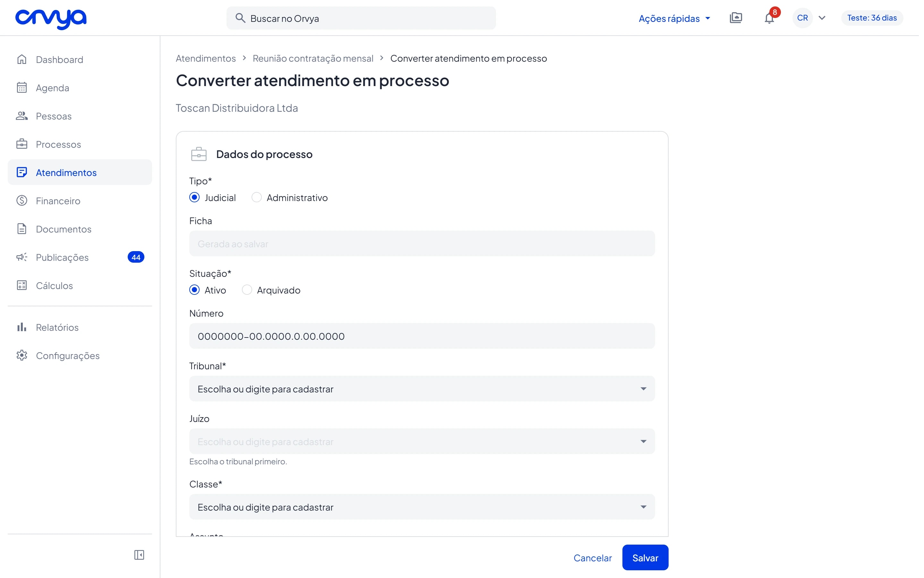The image size is (924, 578).
Task: Click the Toscan Distribuidora Ltda text
Action: click(x=237, y=108)
